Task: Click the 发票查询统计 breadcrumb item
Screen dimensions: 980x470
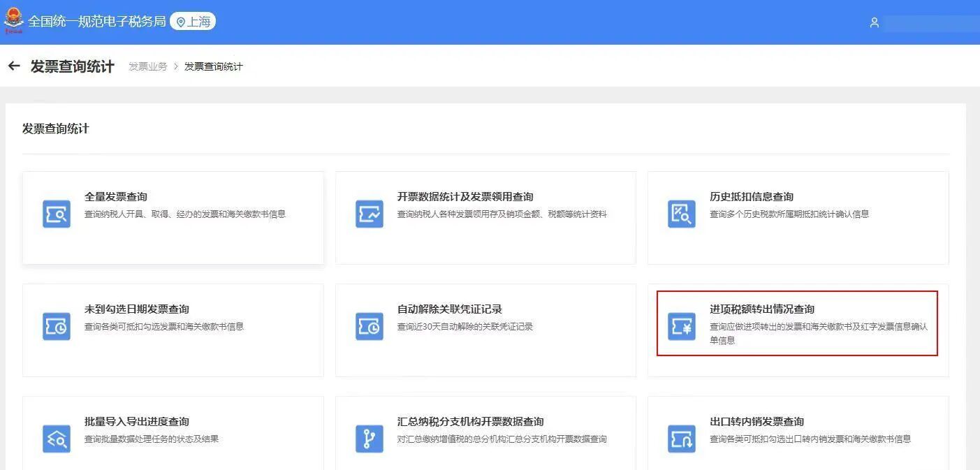Action: tap(214, 66)
